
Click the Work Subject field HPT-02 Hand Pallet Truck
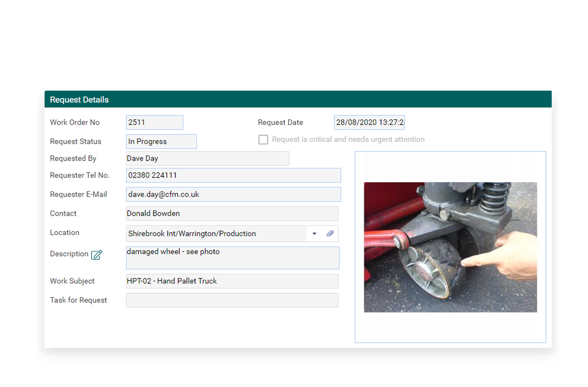pos(232,281)
